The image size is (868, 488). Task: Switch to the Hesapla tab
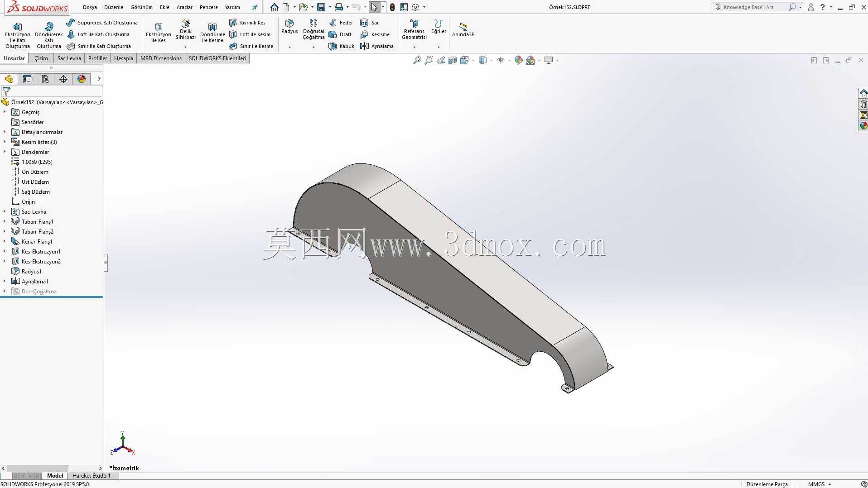coord(124,58)
